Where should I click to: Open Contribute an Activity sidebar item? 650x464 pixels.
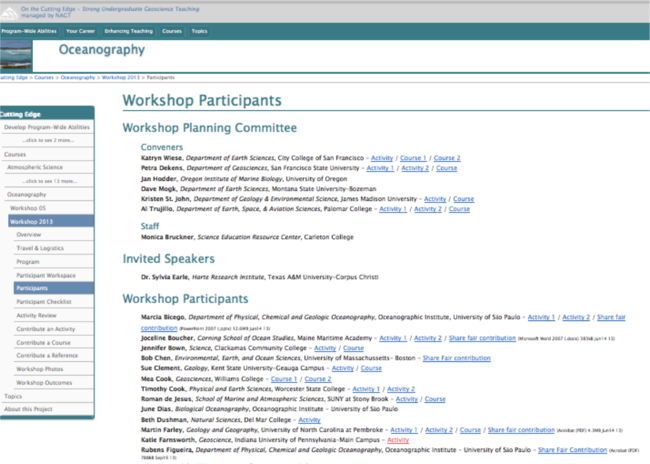tap(46, 328)
